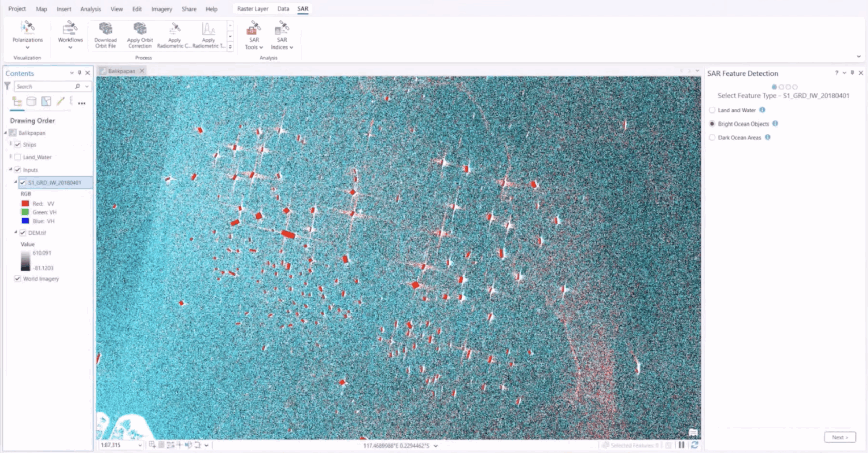This screenshot has height=453, width=868.
Task: Open the map scale dropdown
Action: [x=140, y=445]
